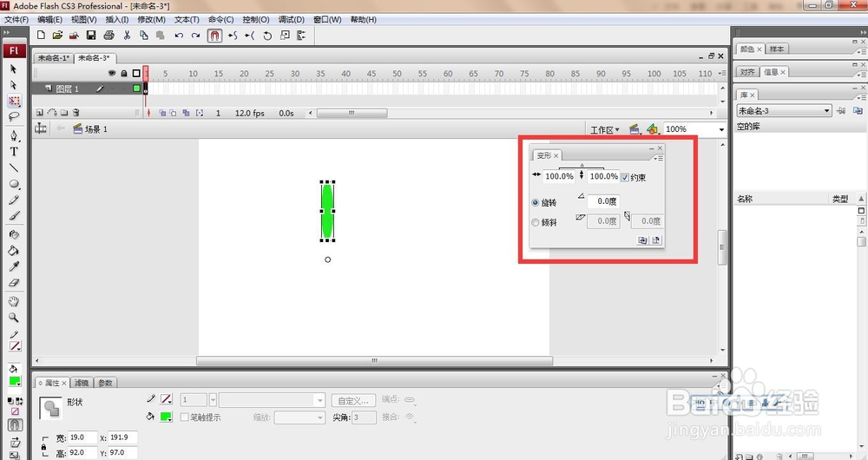Screen dimensions: 868x460
Task: Open the Edit Symbols dropdown beside zoom
Action: click(x=653, y=129)
